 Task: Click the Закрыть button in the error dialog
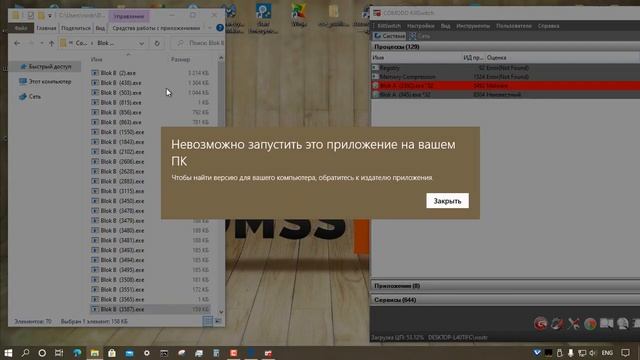(x=447, y=201)
